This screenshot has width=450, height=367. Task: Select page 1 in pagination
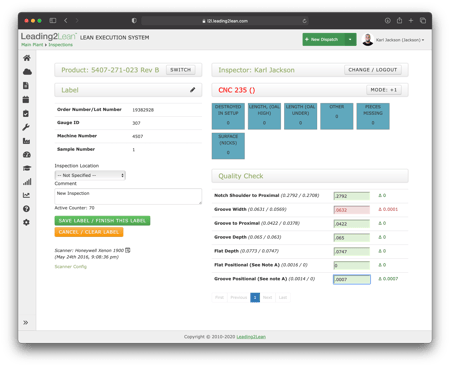click(255, 297)
